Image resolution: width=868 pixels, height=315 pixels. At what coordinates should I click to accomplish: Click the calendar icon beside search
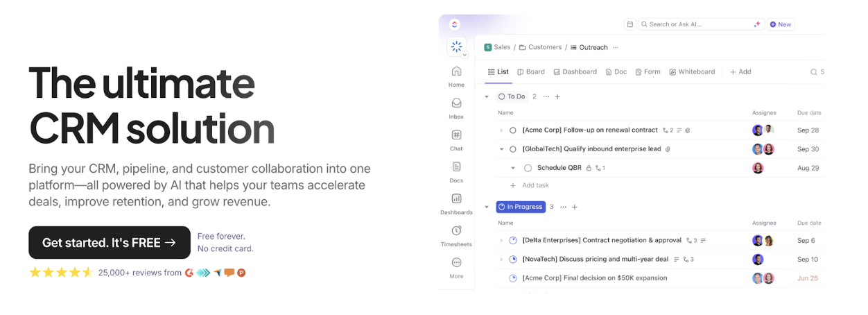pos(630,24)
